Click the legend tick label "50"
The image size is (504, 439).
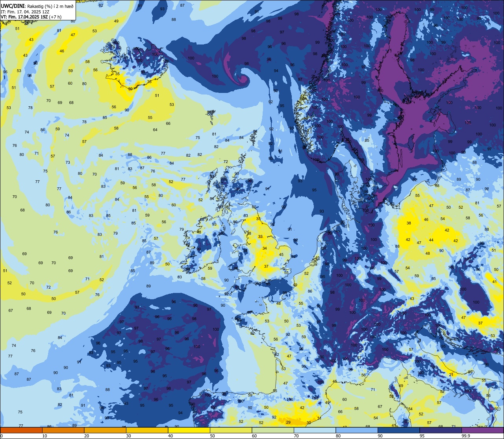pos(212,436)
